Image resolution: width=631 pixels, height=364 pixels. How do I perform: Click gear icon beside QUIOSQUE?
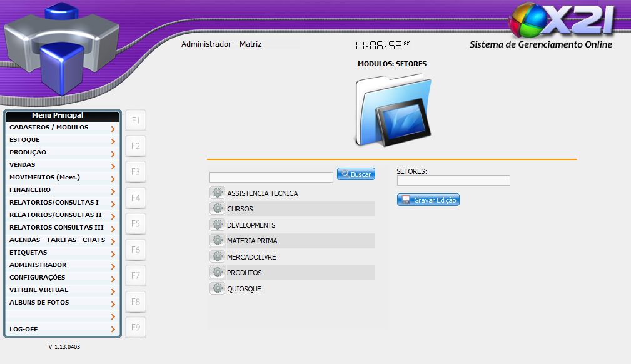point(217,288)
